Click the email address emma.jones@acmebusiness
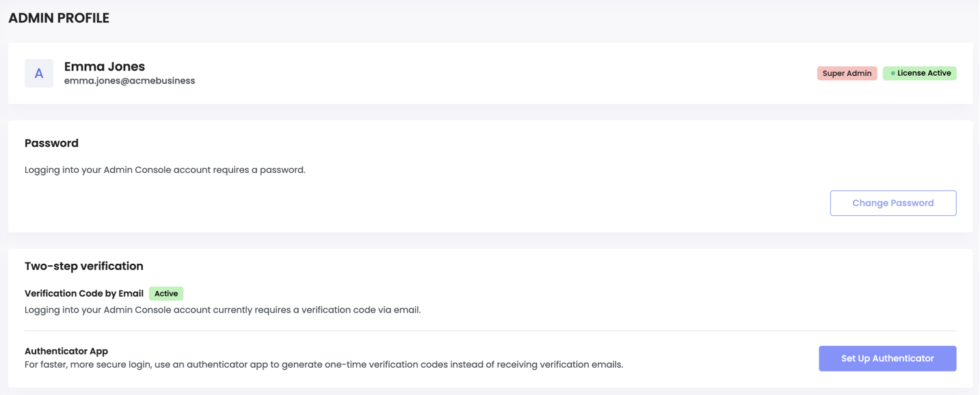980x395 pixels. click(x=129, y=80)
